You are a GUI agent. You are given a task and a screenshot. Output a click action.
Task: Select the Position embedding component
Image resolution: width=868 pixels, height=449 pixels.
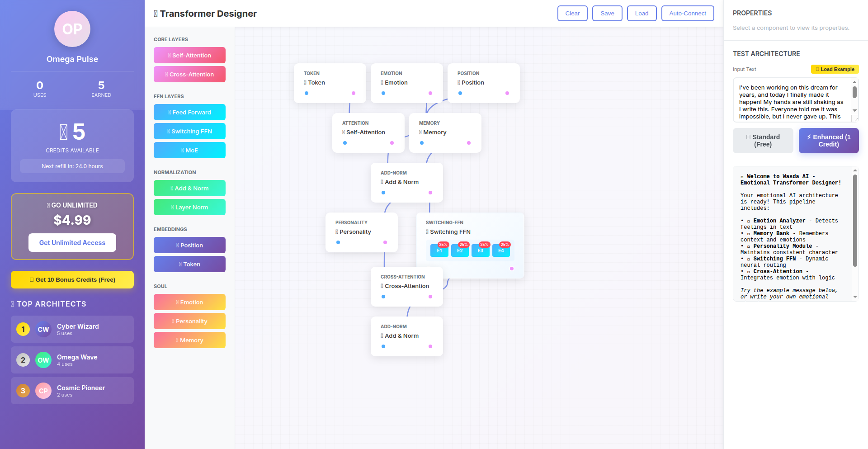click(x=189, y=245)
